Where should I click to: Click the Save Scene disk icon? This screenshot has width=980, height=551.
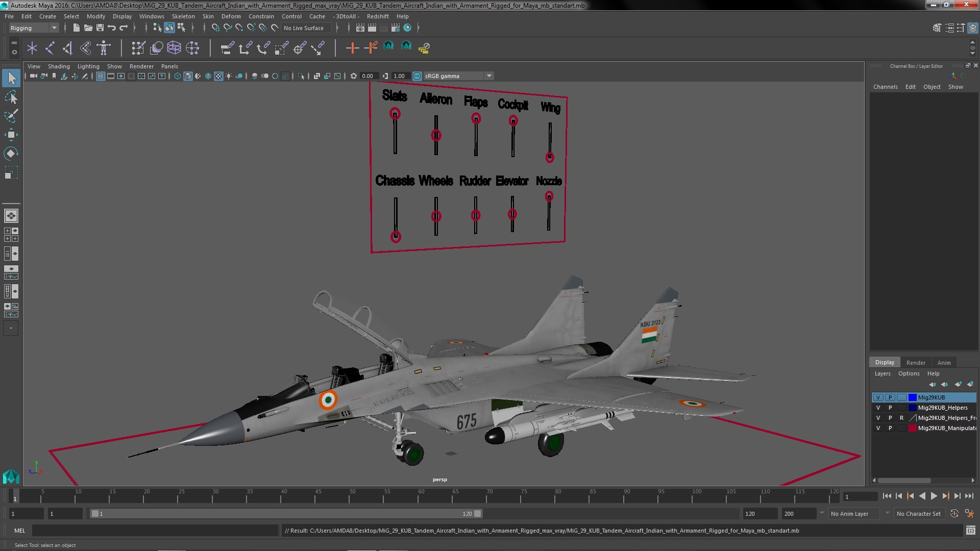click(100, 28)
